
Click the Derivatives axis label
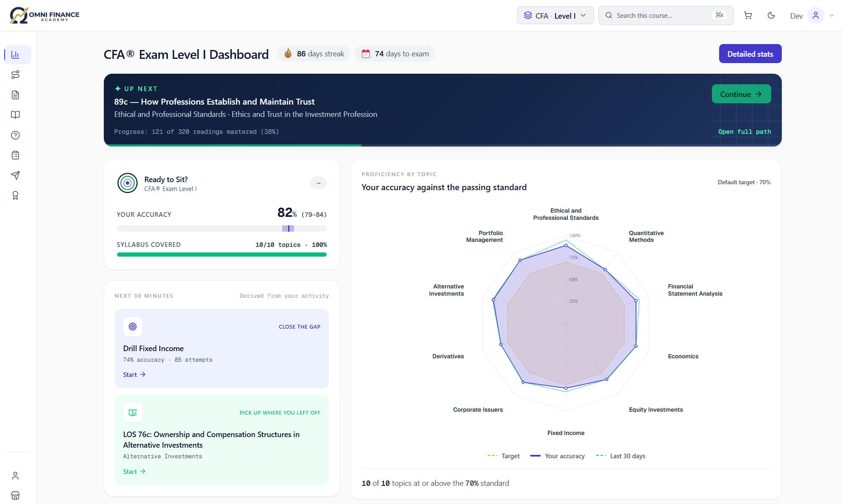pos(448,356)
